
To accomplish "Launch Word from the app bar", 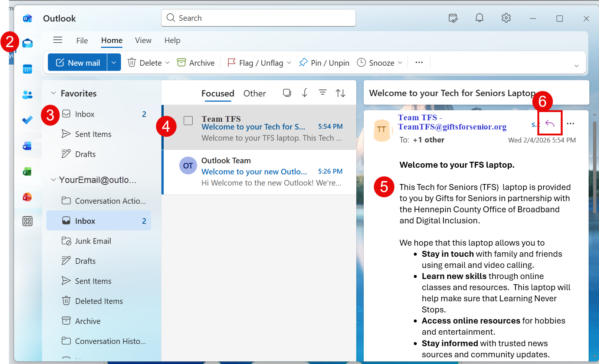I will point(26,146).
